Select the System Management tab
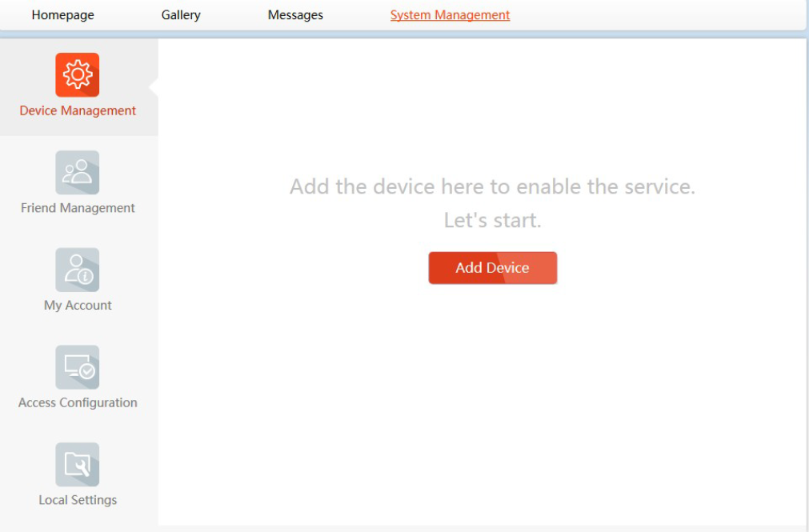The height and width of the screenshot is (532, 809). pos(450,15)
